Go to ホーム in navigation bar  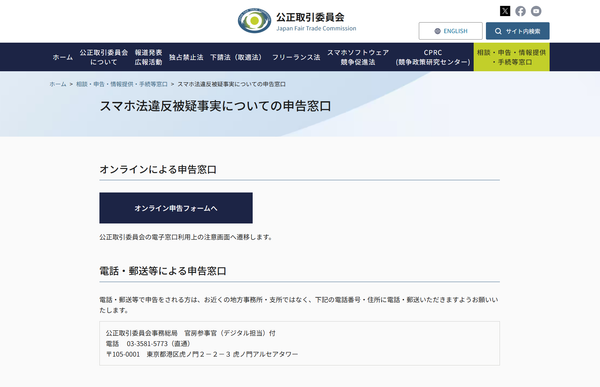click(x=63, y=57)
